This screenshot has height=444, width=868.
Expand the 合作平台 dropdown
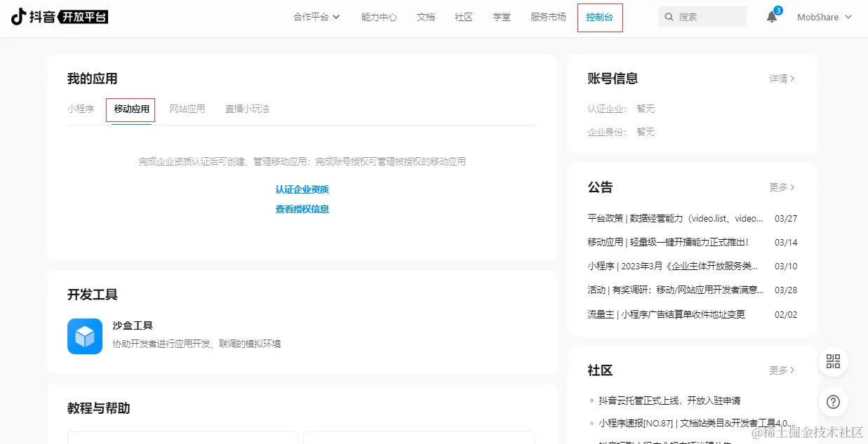point(316,17)
